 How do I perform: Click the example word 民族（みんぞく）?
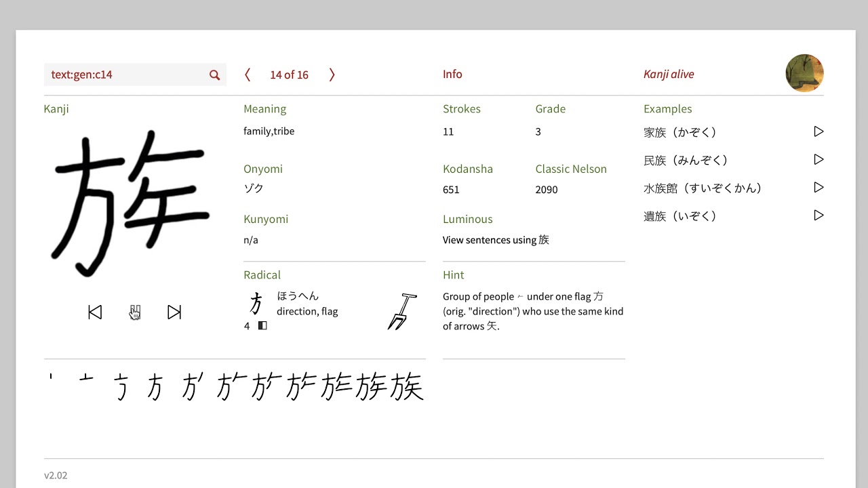[686, 160]
